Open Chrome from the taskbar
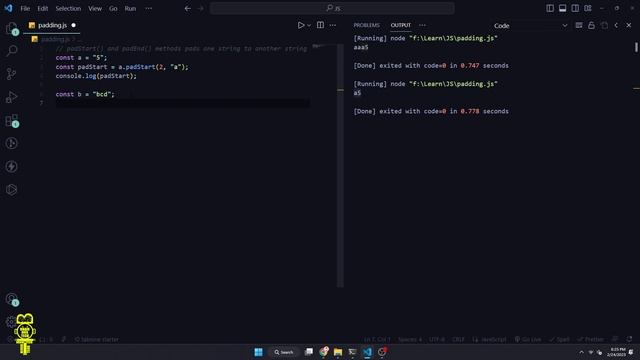This screenshot has width=640, height=360. coord(324,352)
